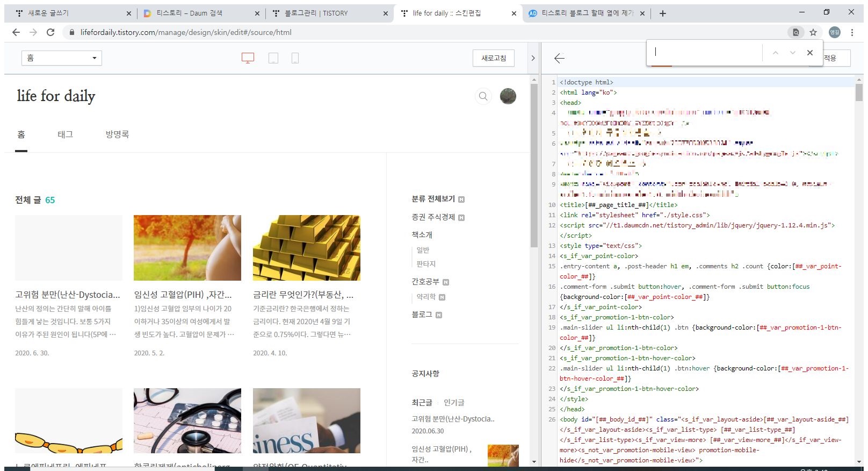The width and height of the screenshot is (868, 471).
Task: Open the '판타지' subcategory
Action: point(426,264)
